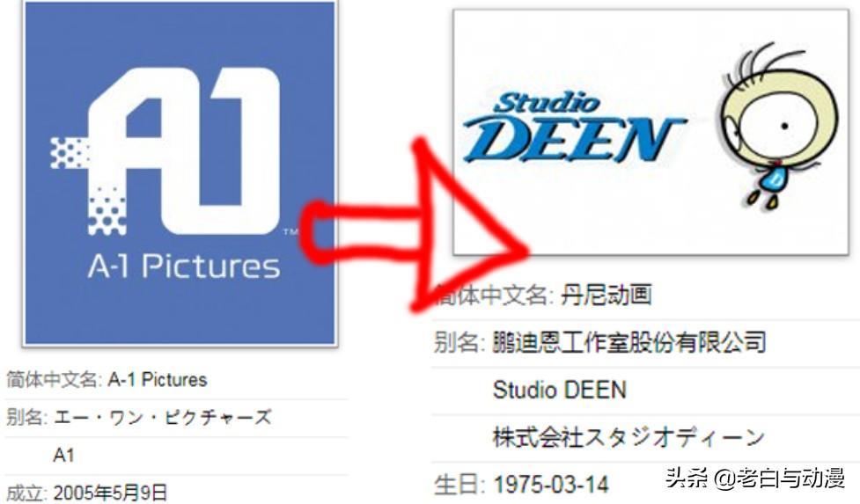
Task: Click the mascot's eye circle
Action: tap(783, 126)
